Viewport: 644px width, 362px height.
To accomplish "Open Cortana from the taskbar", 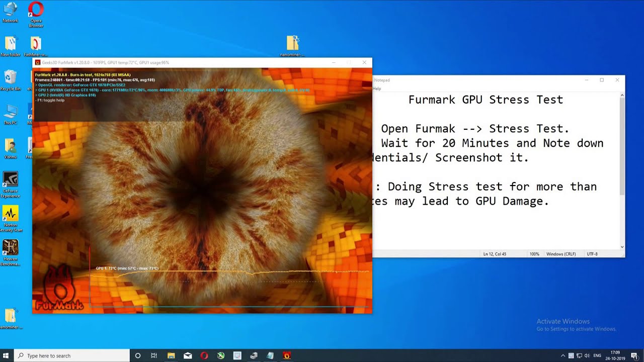I will pyautogui.click(x=137, y=355).
